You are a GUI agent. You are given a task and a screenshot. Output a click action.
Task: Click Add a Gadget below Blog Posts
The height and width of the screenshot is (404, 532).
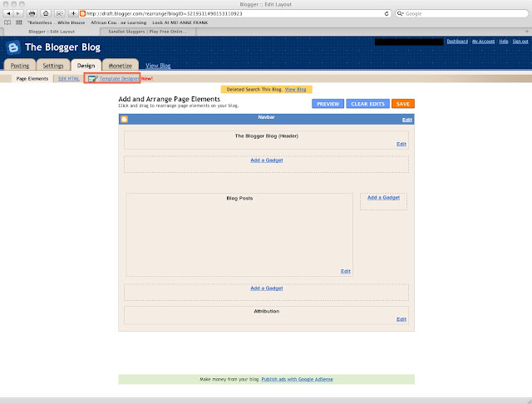(x=266, y=288)
